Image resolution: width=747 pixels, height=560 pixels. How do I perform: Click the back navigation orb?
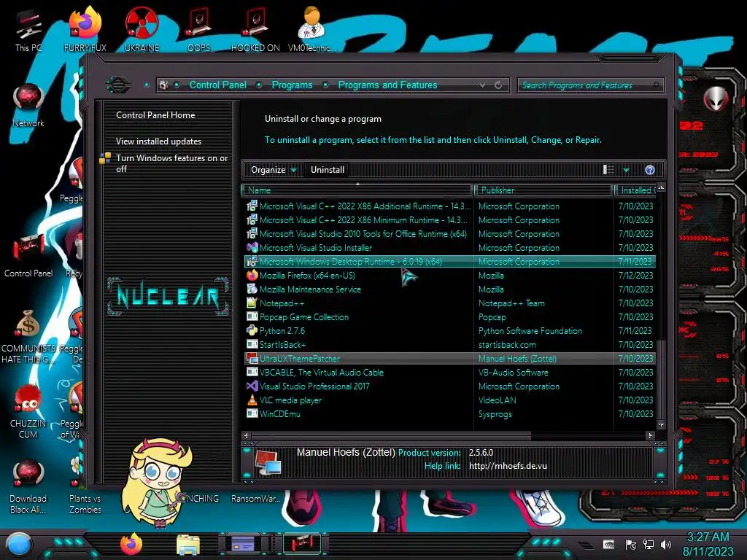(117, 85)
